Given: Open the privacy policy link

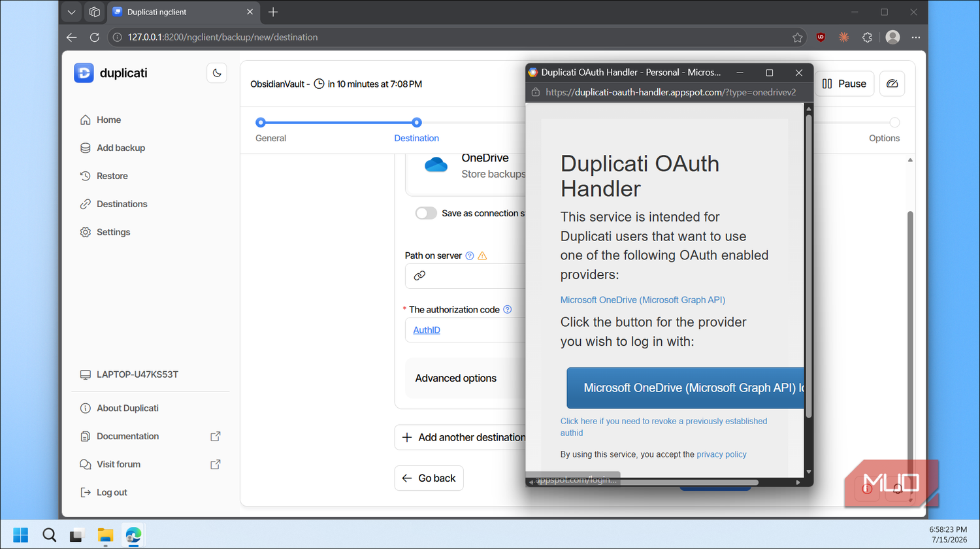Looking at the screenshot, I should coord(721,454).
